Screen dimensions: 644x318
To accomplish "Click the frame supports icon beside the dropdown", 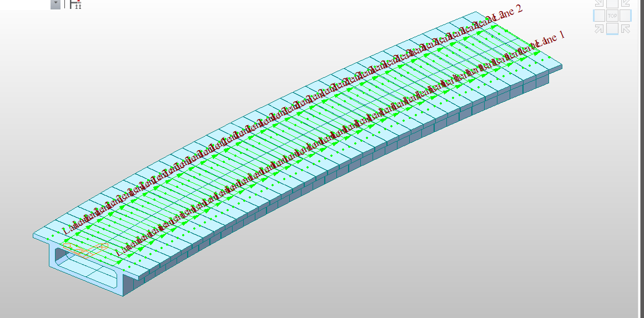I will click(76, 4).
